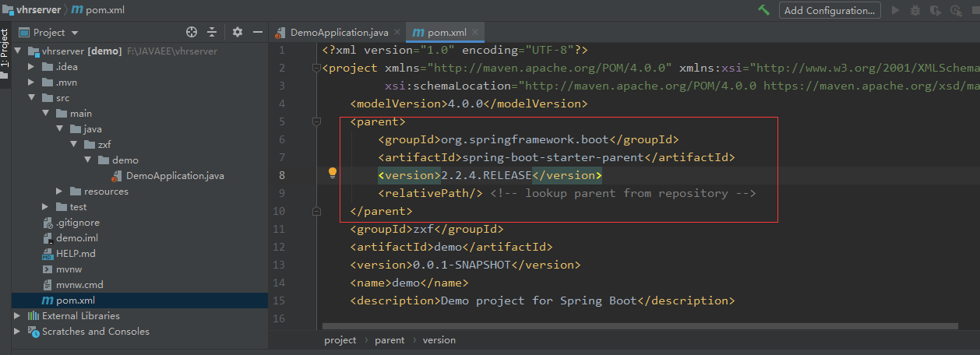The width and height of the screenshot is (980, 355).
Task: Click 0.0.1-SNAPSHOT version text
Action: pyautogui.click(x=462, y=265)
